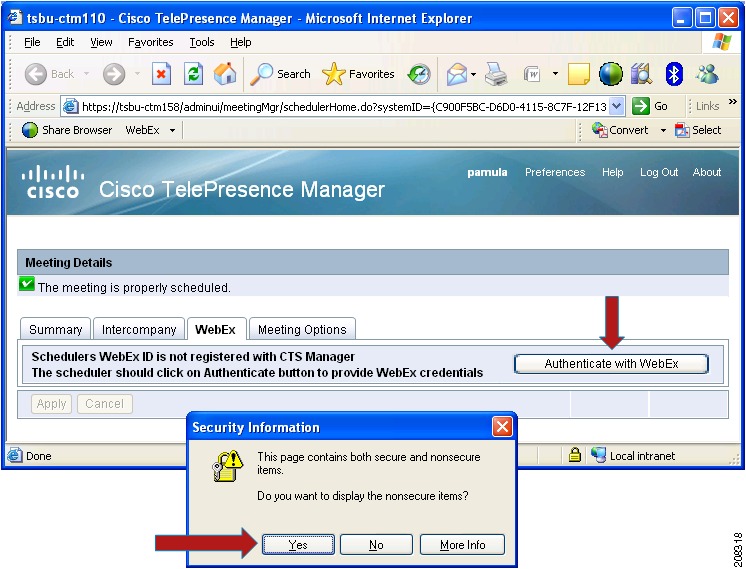Open the yellow note icon
The image size is (746, 569).
579,74
